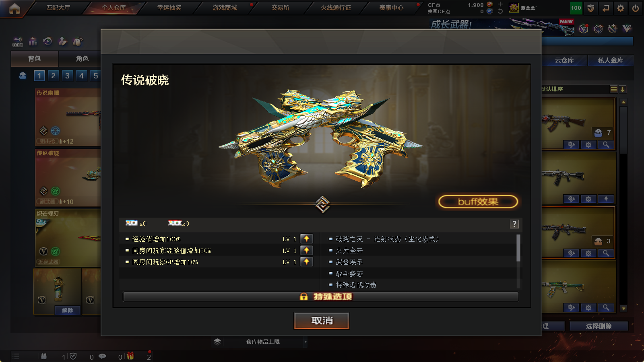Toggle the OFF switch icon in inventory toolbar

click(18, 42)
